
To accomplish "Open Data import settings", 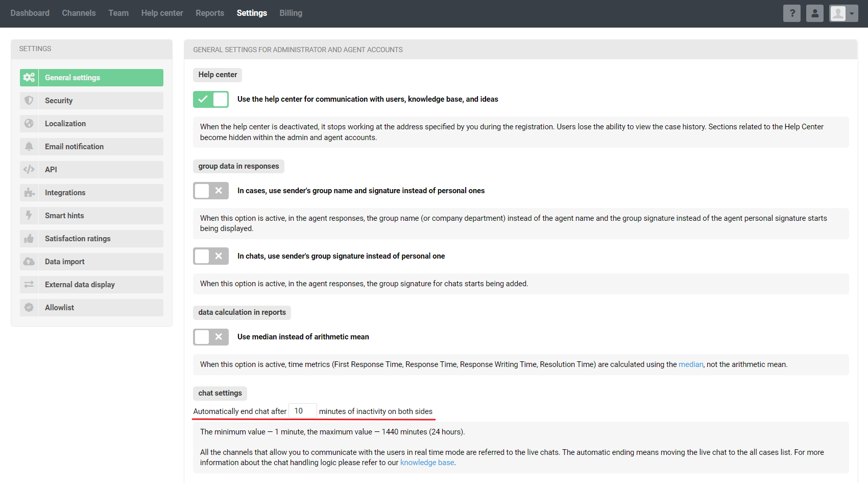I will [x=91, y=262].
